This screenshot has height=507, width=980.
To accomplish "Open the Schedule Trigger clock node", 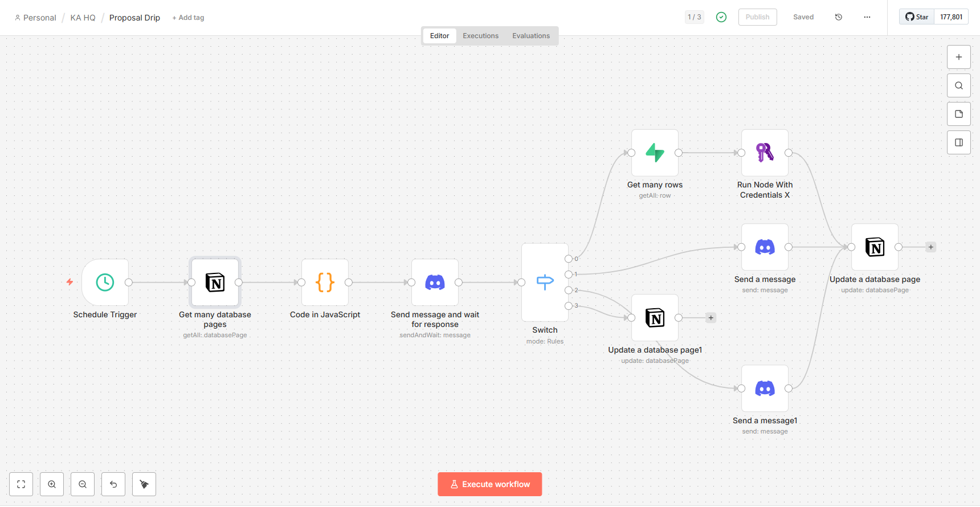I will pyautogui.click(x=105, y=283).
